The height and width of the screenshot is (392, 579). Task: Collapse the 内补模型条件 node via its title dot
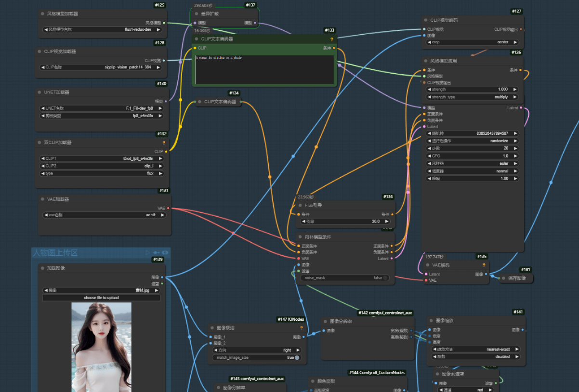[x=300, y=237]
